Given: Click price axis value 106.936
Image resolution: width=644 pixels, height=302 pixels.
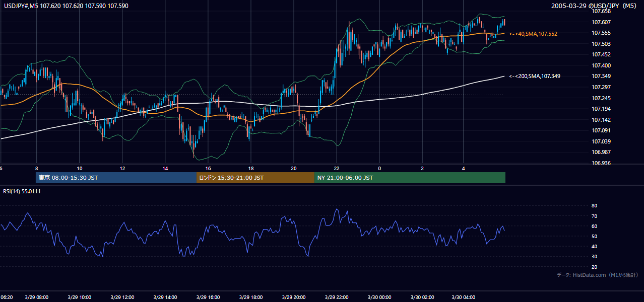Looking at the screenshot, I should pos(602,163).
